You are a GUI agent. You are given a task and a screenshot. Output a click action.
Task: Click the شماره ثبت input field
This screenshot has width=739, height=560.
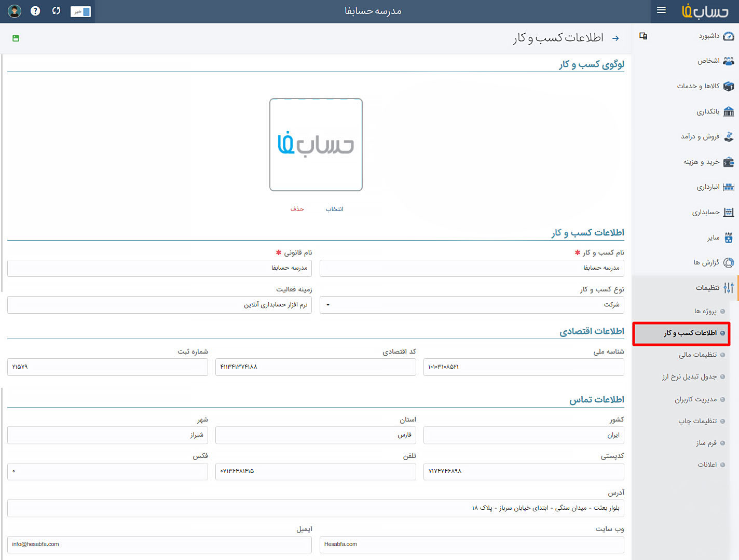pos(107,367)
